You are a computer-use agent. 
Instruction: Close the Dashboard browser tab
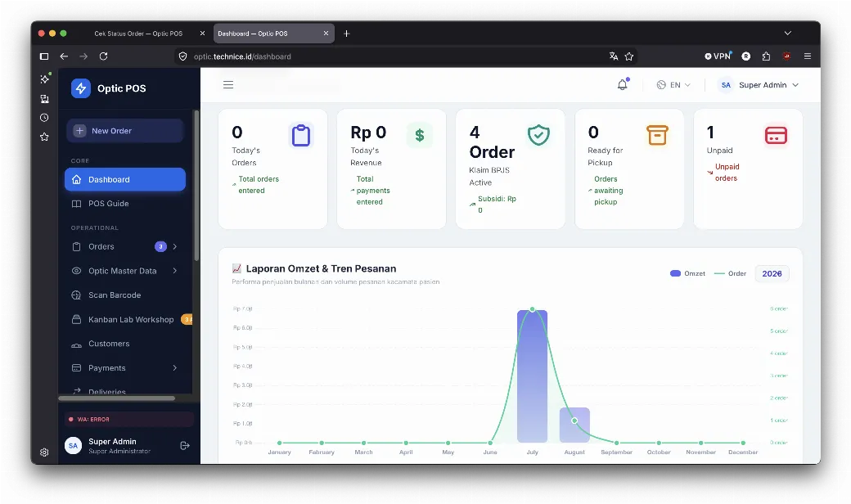326,33
